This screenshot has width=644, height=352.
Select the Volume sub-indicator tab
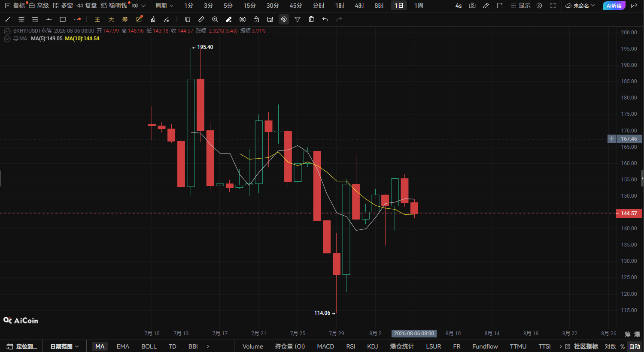coord(253,346)
